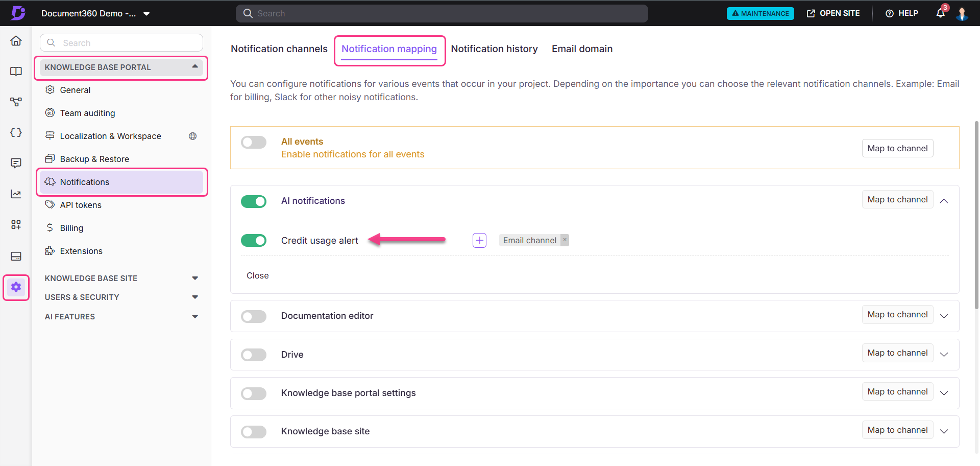Click the Home icon in left rail
The image size is (980, 466).
coord(16,41)
